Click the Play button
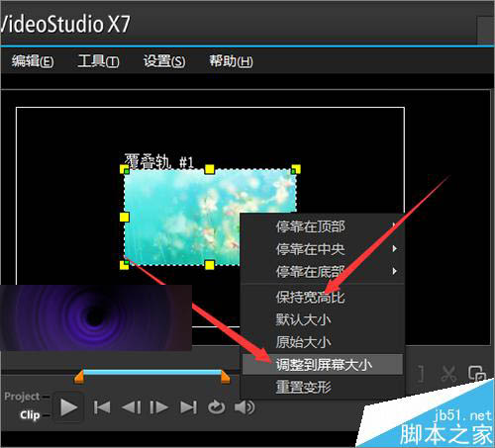This screenshot has height=448, width=495. pyautogui.click(x=68, y=407)
